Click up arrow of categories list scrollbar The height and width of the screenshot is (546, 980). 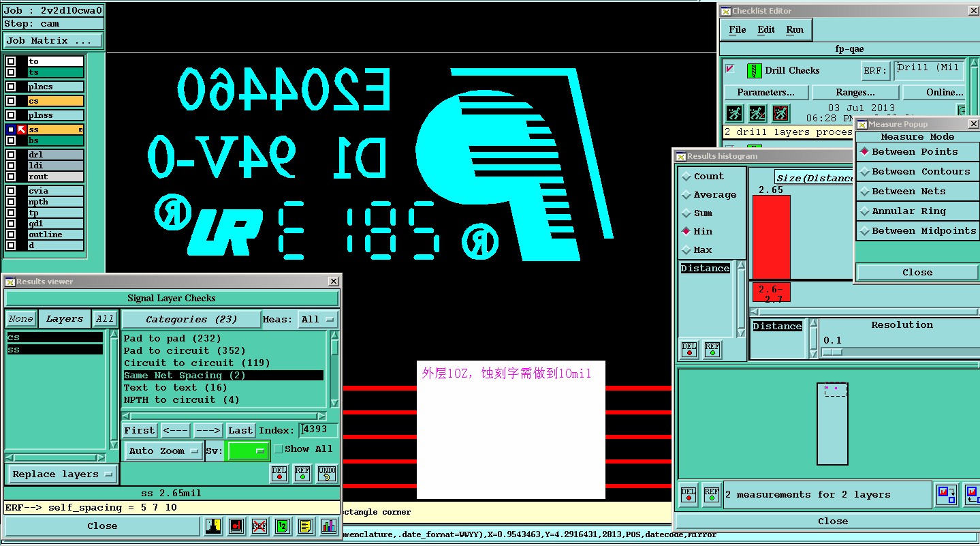click(x=334, y=335)
